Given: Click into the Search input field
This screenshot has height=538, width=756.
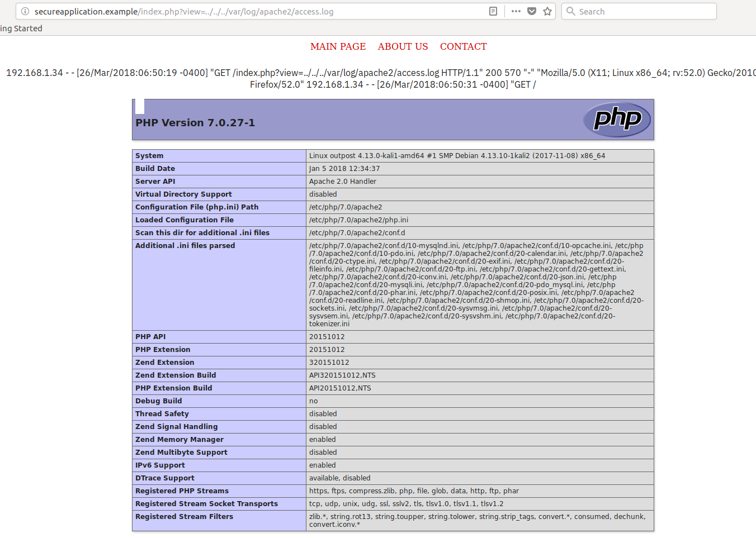Looking at the screenshot, I should [x=643, y=11].
